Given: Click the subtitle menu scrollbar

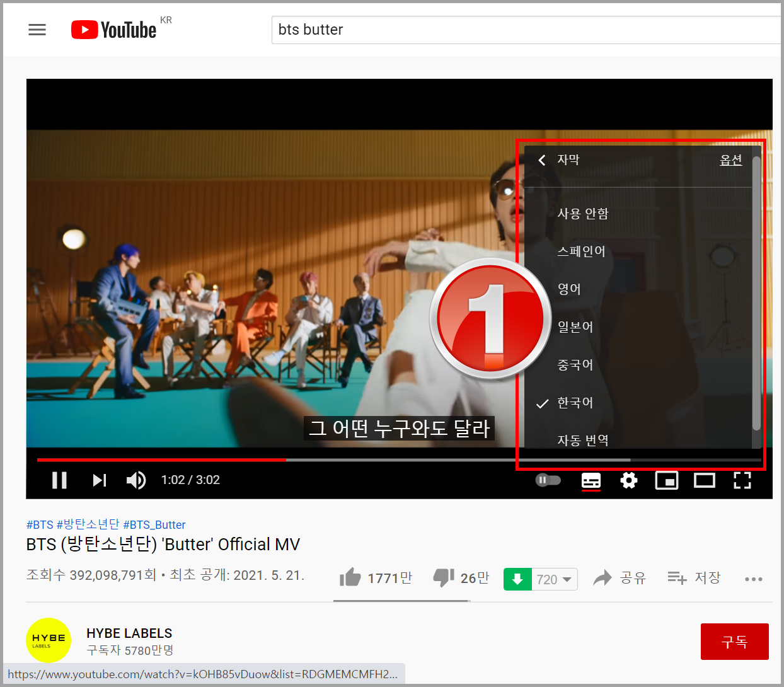Looking at the screenshot, I should pos(756,293).
